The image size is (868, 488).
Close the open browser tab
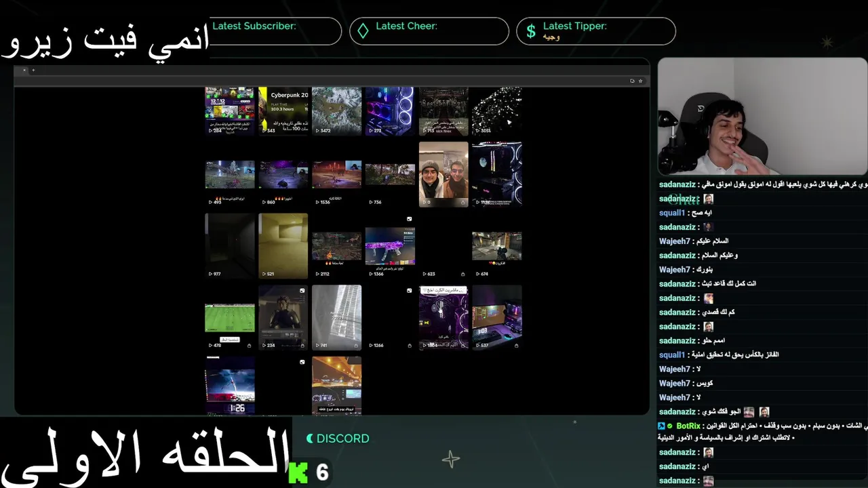click(x=24, y=70)
